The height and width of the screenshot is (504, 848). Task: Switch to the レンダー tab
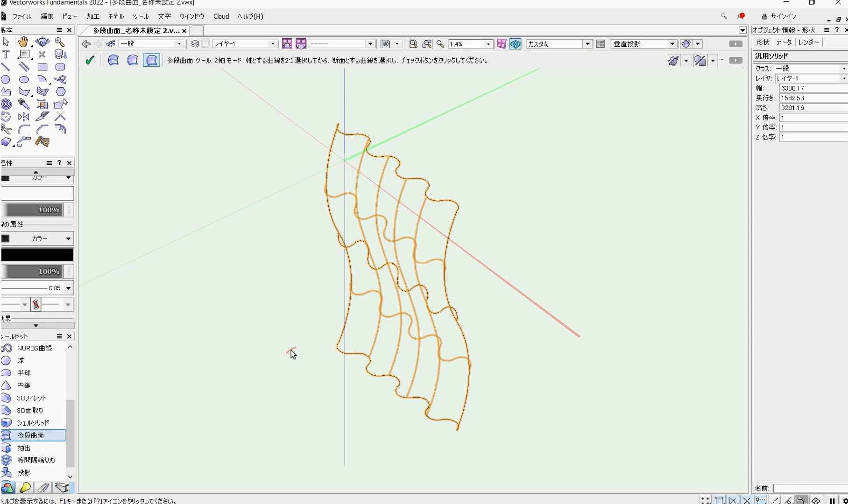[808, 42]
